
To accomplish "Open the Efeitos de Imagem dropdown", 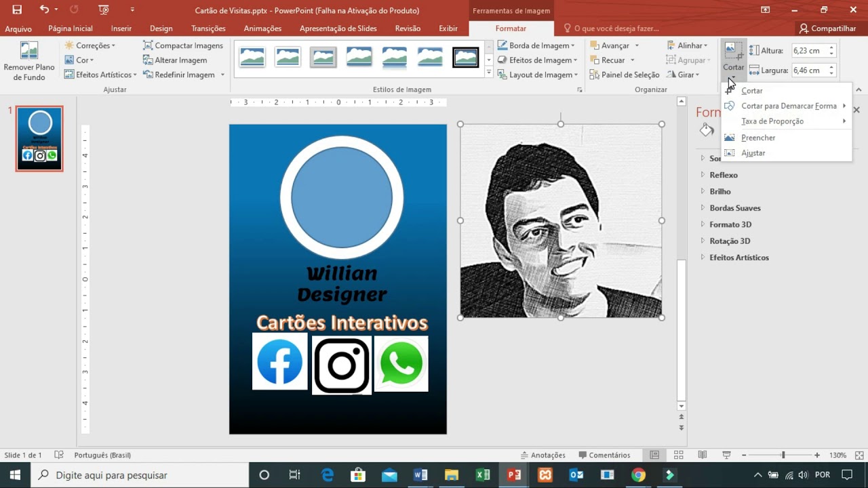I will coord(537,60).
